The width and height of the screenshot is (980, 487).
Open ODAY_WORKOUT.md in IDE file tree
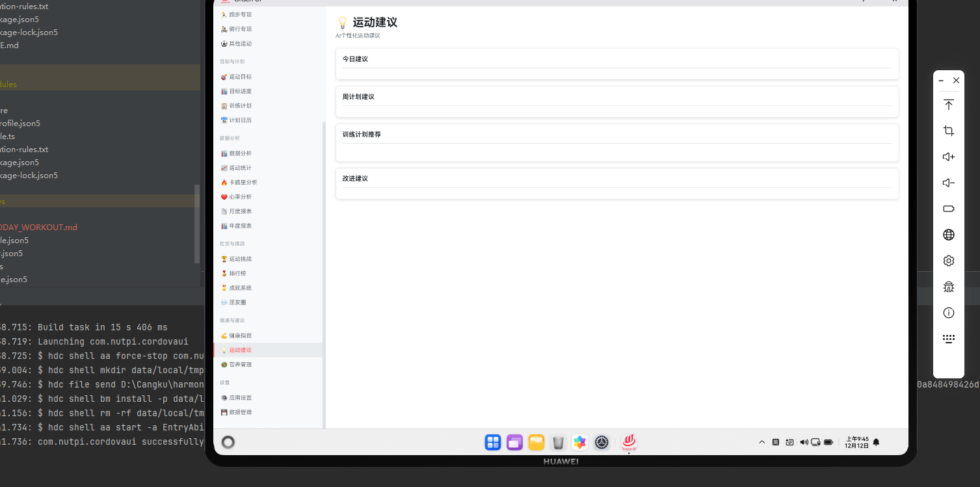click(38, 227)
